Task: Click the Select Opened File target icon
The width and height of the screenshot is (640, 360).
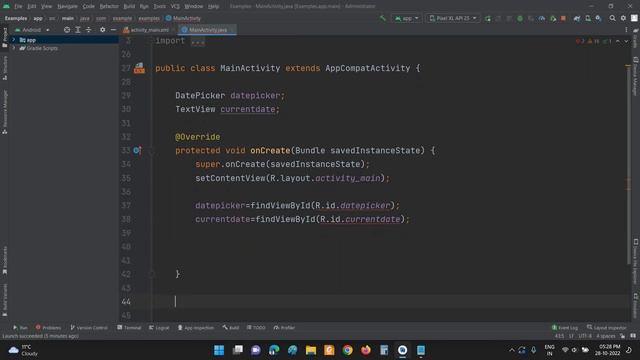Action: [x=67, y=30]
